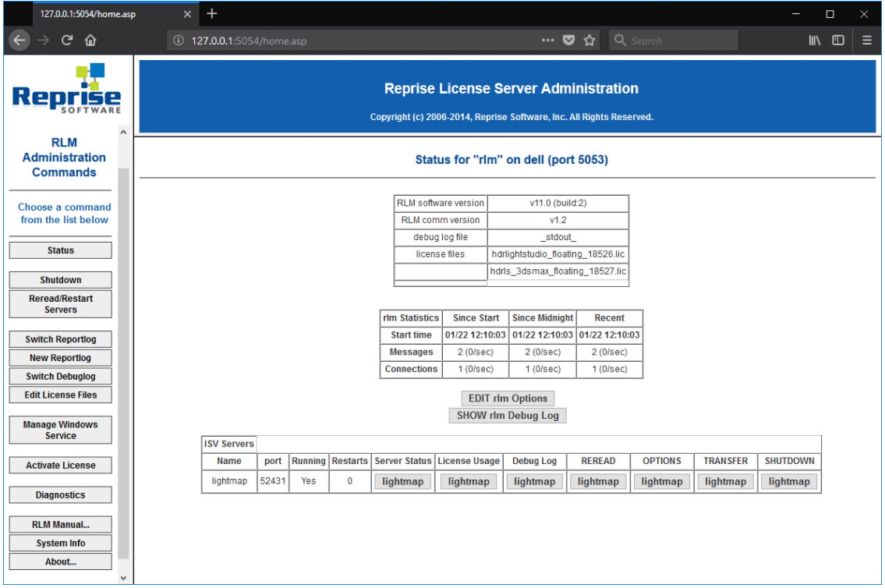Viewport: 885px width, 588px height.
Task: Click license file hdrls_3dsmax_floating_18527.lic
Action: click(558, 271)
